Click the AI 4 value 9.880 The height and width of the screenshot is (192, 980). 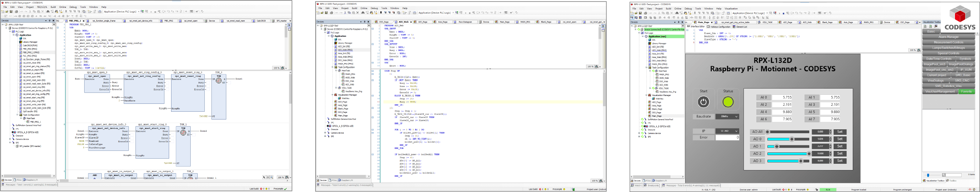781,112
